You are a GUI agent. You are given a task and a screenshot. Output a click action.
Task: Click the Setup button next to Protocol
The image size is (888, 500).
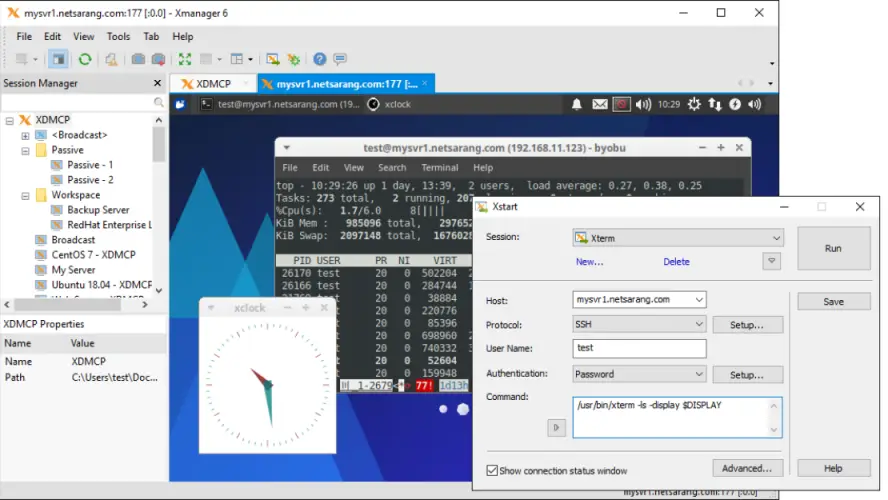coord(747,325)
